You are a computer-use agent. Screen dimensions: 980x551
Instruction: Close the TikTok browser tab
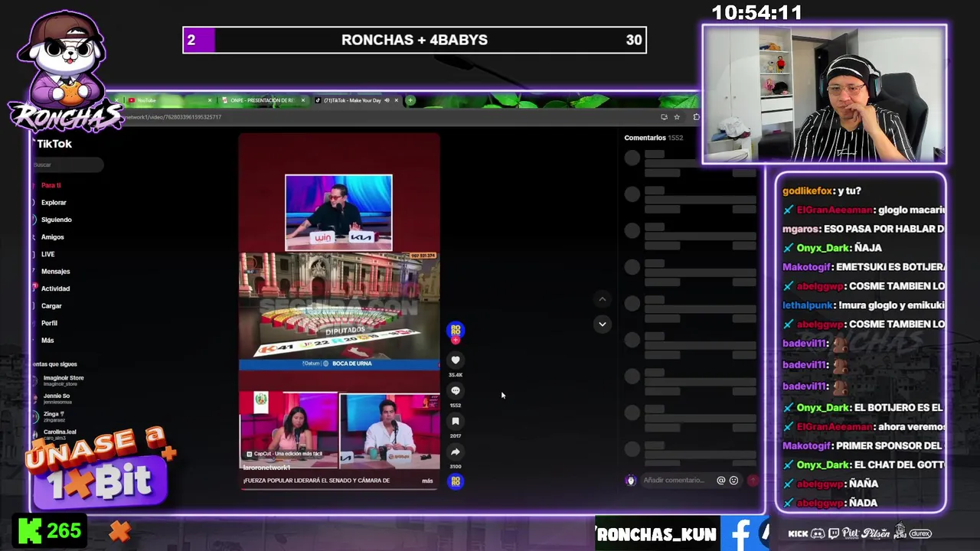(396, 100)
